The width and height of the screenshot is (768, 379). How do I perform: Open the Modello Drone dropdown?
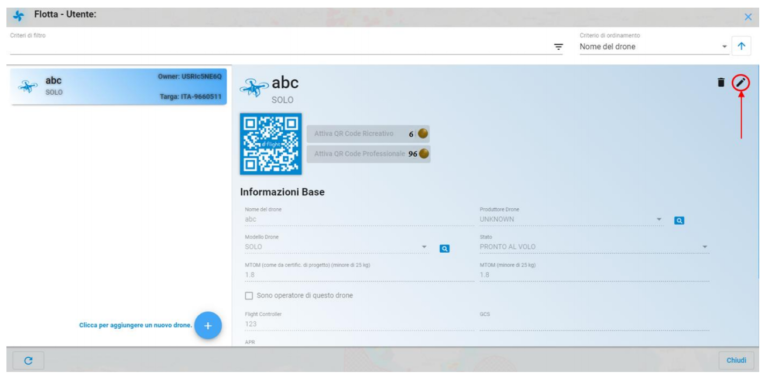coord(337,247)
